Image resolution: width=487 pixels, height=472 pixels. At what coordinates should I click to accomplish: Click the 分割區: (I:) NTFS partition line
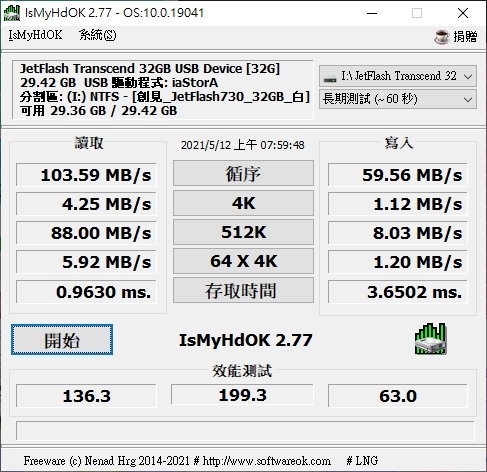[x=165, y=97]
